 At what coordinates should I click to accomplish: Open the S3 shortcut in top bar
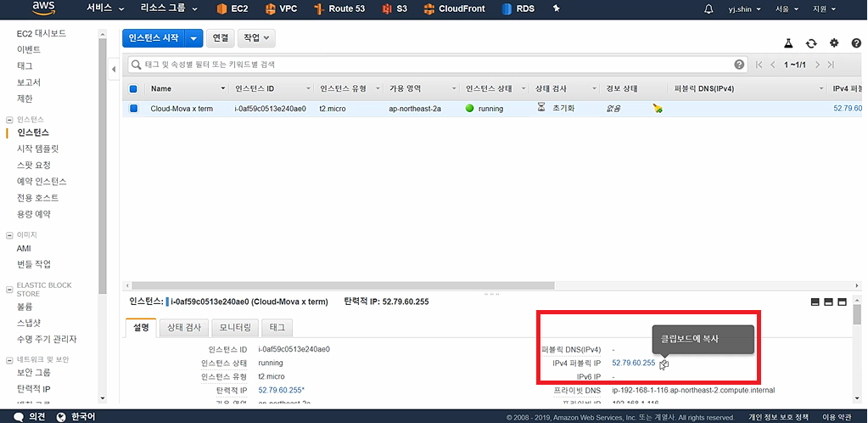[395, 8]
